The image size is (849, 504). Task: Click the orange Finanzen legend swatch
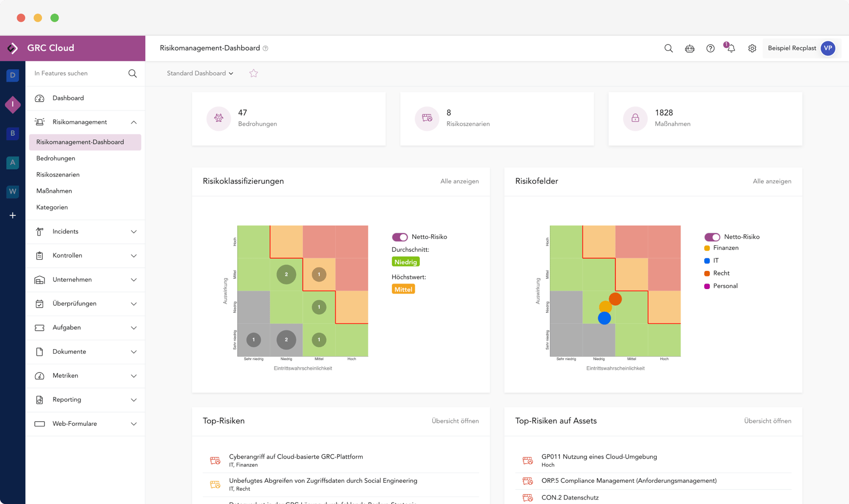(707, 248)
